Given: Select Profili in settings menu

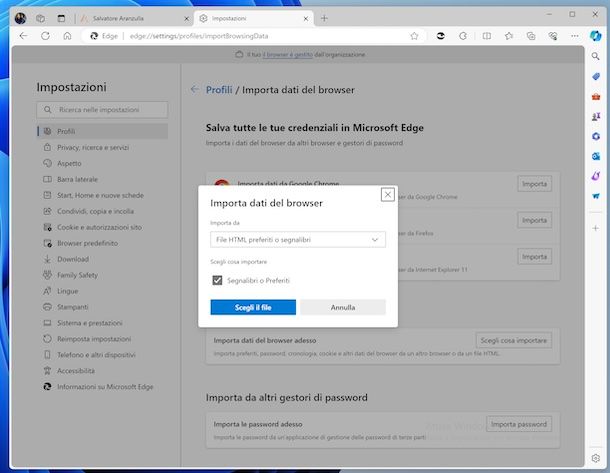Looking at the screenshot, I should [x=103, y=131].
